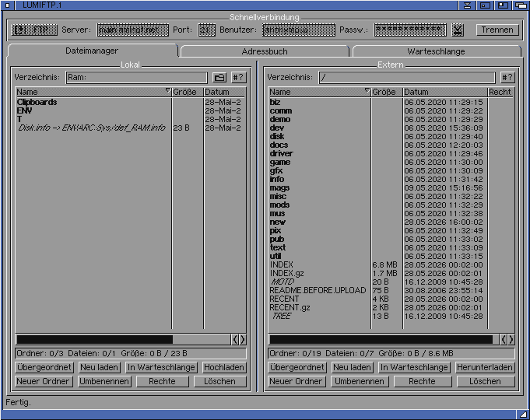Select the driver directory in Extern list
Image resolution: width=530 pixels, height=420 pixels.
click(x=391, y=153)
